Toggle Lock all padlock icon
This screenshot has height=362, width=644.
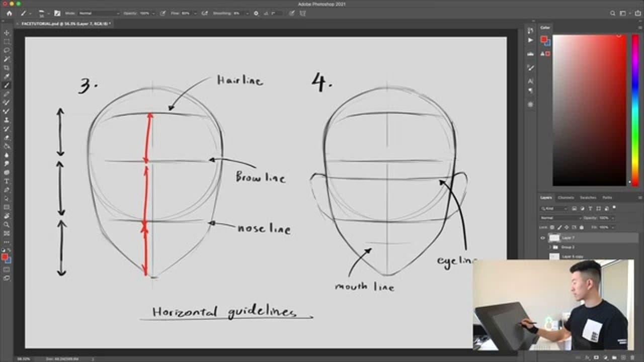point(581,227)
